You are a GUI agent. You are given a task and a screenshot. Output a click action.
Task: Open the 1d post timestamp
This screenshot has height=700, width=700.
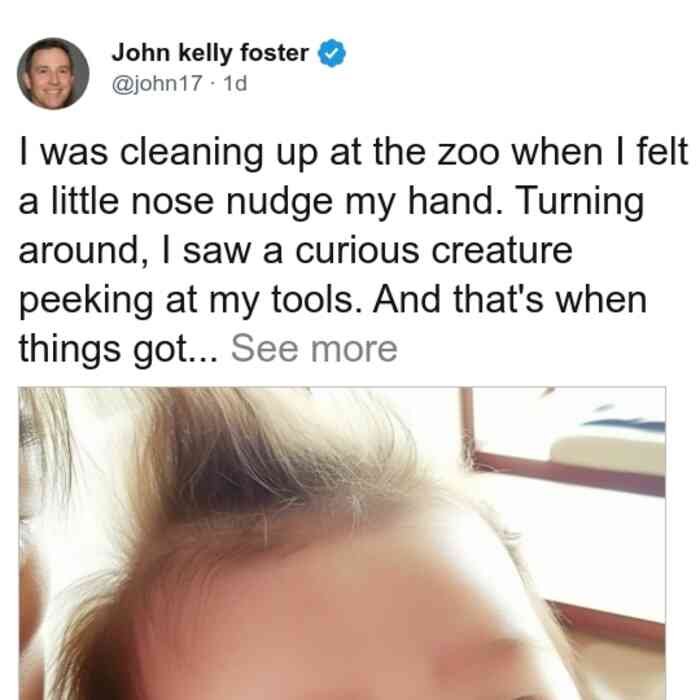tap(235, 83)
